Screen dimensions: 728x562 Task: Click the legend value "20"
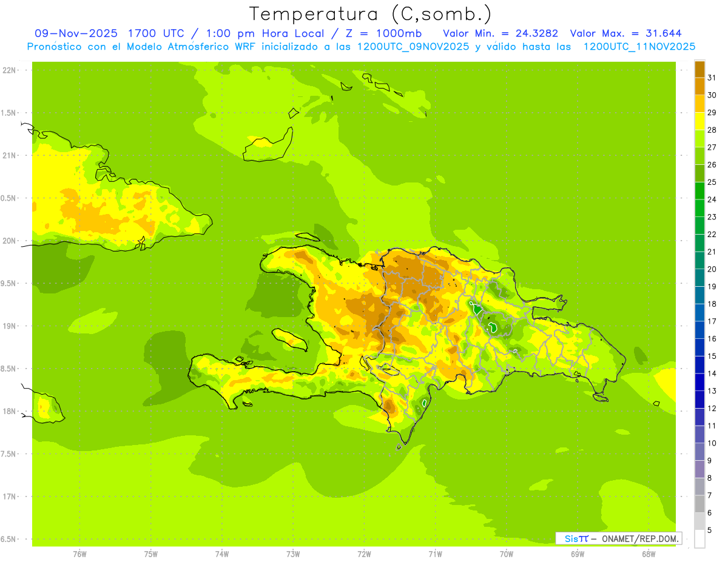712,269
